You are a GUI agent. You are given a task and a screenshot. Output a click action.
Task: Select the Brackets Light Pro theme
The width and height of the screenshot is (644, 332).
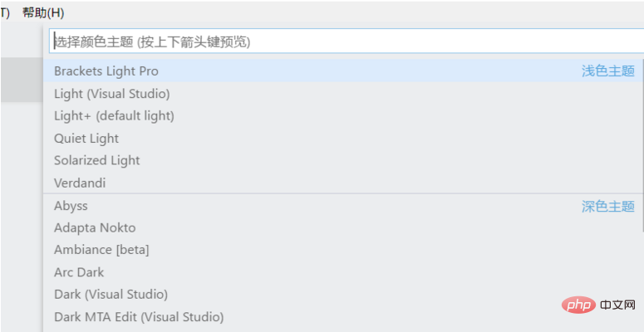click(x=106, y=71)
